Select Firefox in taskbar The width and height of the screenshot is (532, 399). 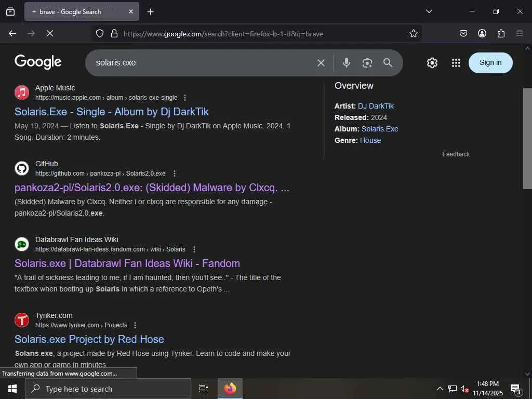(x=230, y=389)
